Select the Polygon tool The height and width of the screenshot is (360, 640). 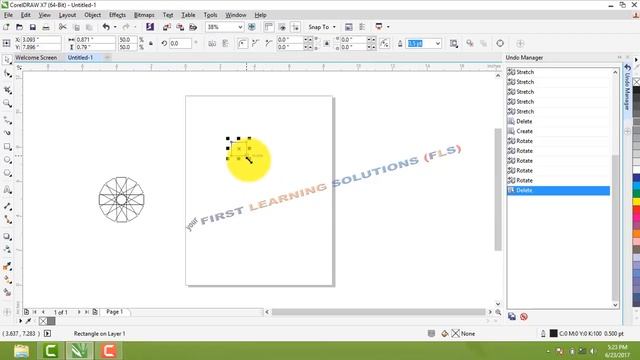(7, 173)
